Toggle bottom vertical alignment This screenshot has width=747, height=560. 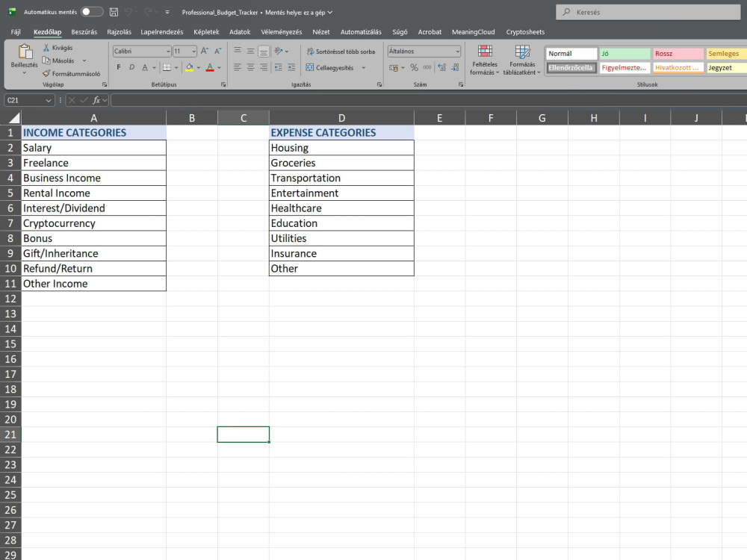(264, 52)
